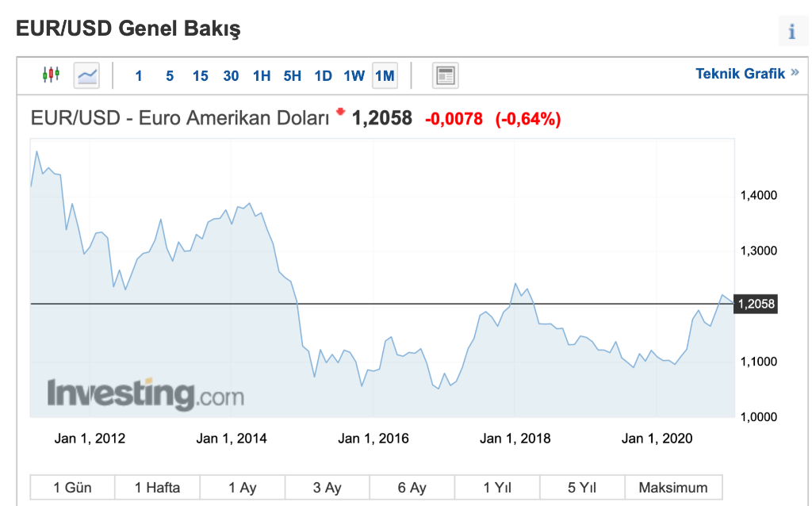The width and height of the screenshot is (812, 506).
Task: Switch to the 5 Yıl range tab
Action: [582, 487]
